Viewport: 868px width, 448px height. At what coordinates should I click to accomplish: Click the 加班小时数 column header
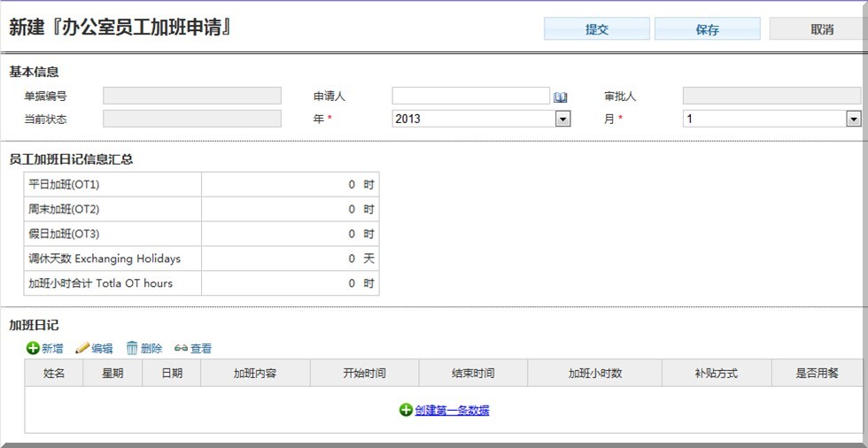point(594,374)
